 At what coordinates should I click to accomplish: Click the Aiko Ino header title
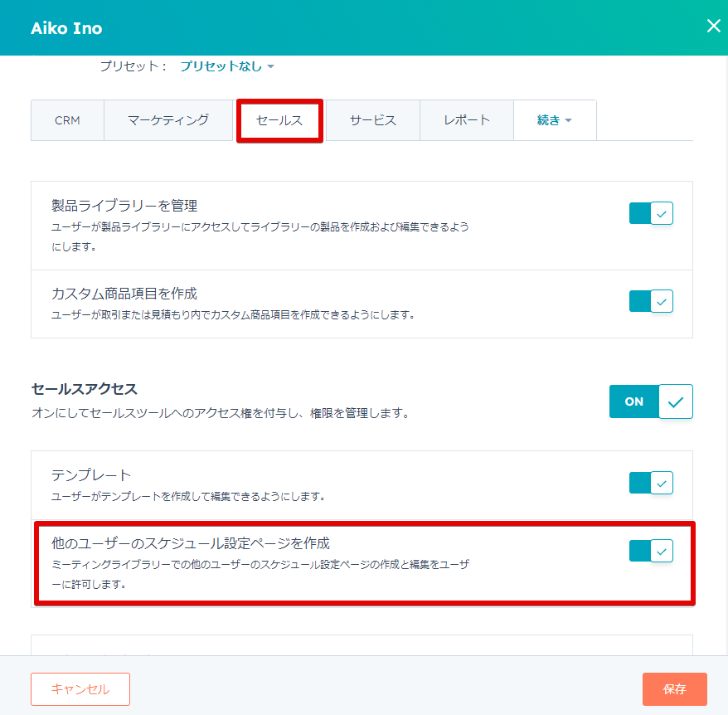pyautogui.click(x=66, y=28)
